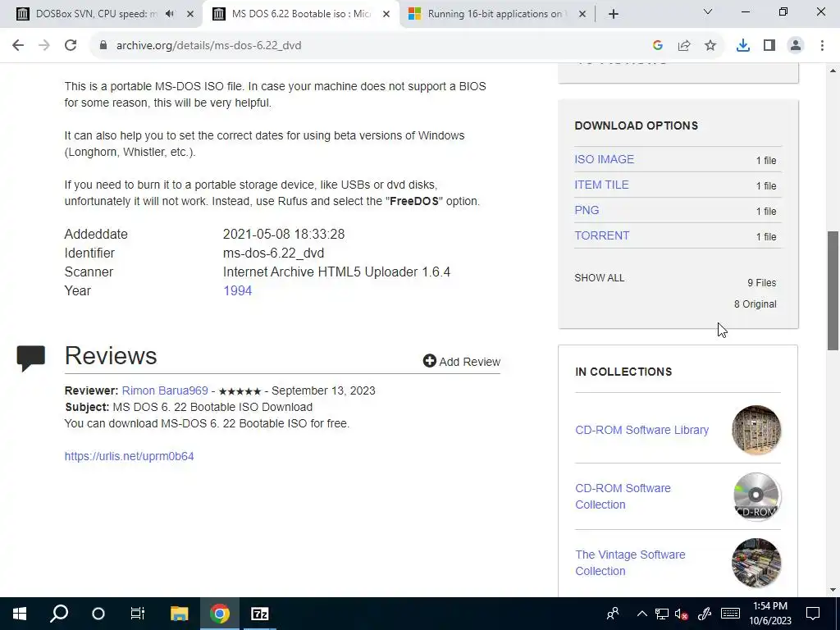Open Task View on taskbar
Viewport: 840px width, 630px height.
(138, 614)
